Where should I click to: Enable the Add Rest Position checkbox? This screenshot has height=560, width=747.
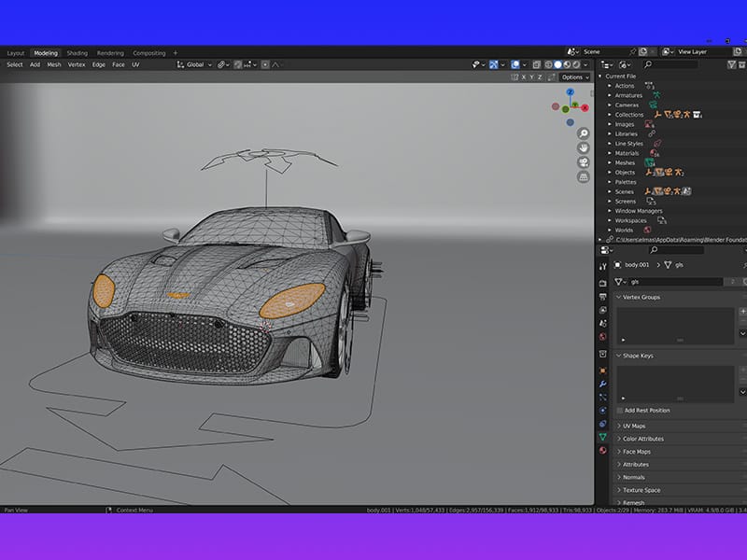coord(622,411)
